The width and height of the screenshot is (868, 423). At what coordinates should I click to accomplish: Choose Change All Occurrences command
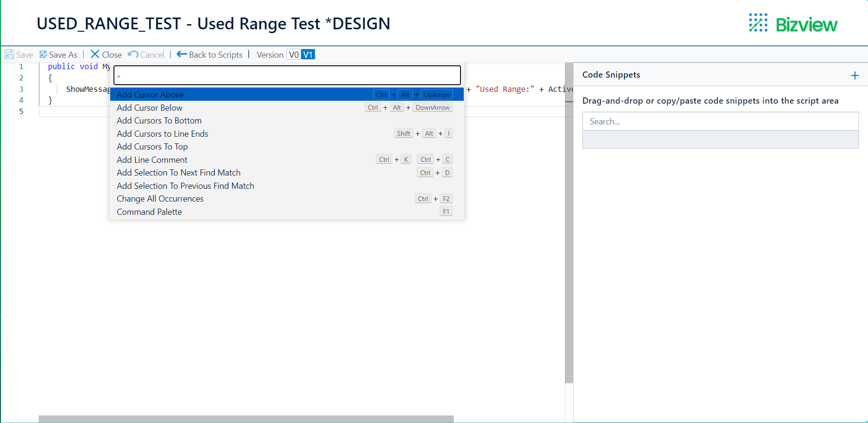click(287, 199)
